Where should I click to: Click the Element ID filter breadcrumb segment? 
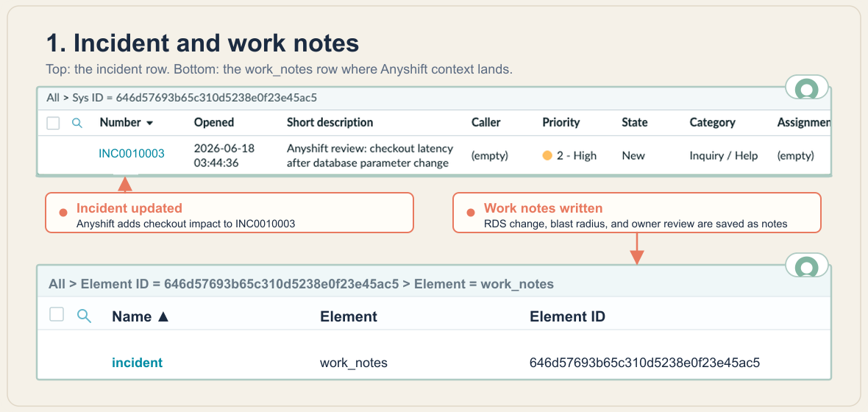(x=240, y=284)
